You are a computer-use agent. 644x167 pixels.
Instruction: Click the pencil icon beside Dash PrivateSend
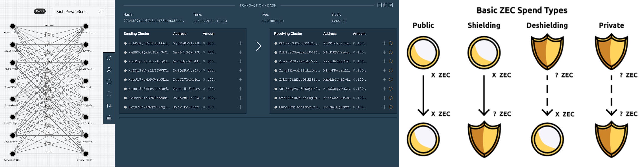tap(100, 11)
